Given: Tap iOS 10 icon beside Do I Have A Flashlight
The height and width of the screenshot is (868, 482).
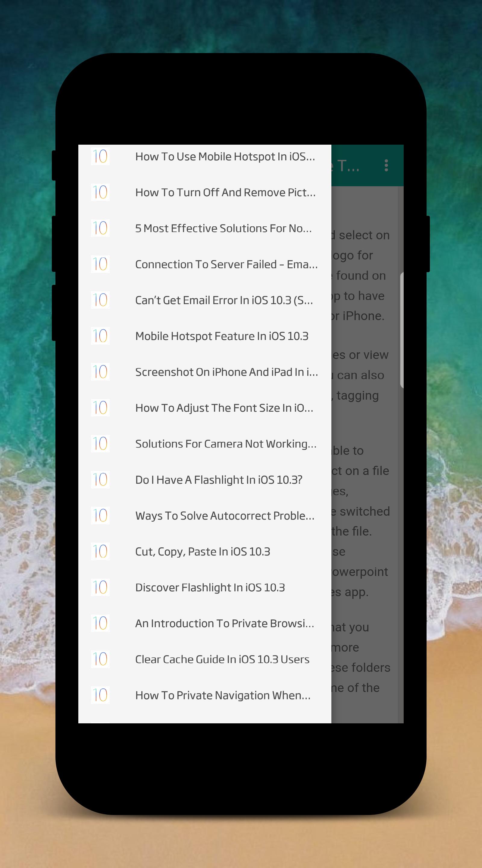Looking at the screenshot, I should [x=100, y=480].
